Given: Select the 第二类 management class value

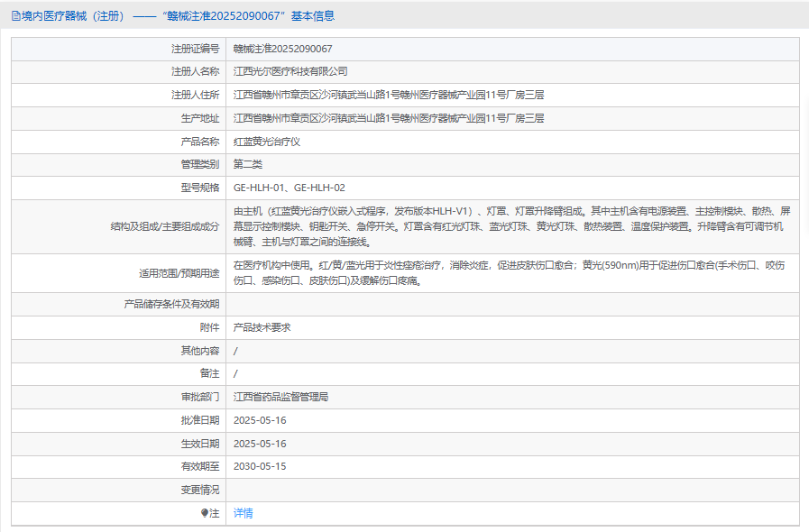Looking at the screenshot, I should [248, 165].
